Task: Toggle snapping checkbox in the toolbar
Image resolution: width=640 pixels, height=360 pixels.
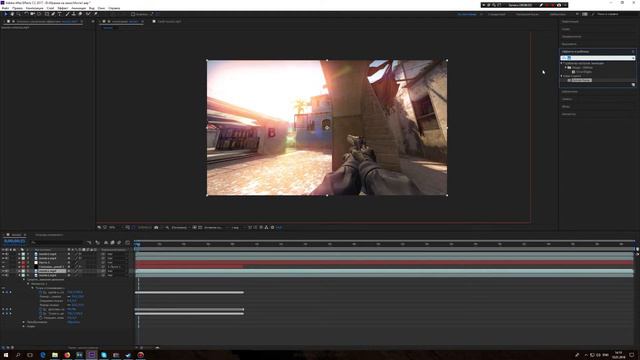Action: (x=133, y=14)
